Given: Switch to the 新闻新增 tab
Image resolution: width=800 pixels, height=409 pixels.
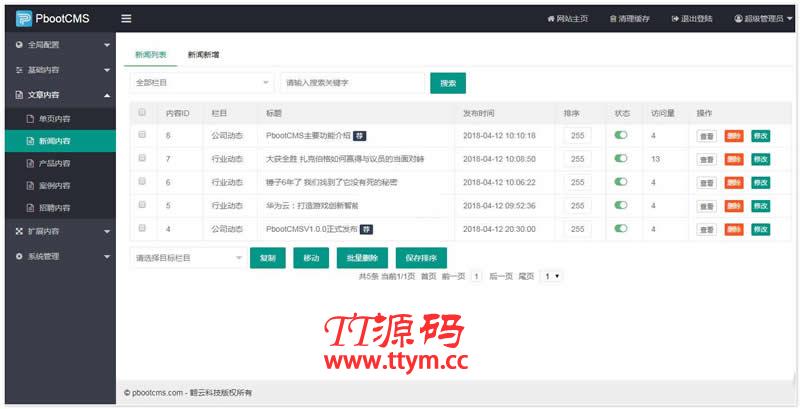Looking at the screenshot, I should [x=203, y=55].
